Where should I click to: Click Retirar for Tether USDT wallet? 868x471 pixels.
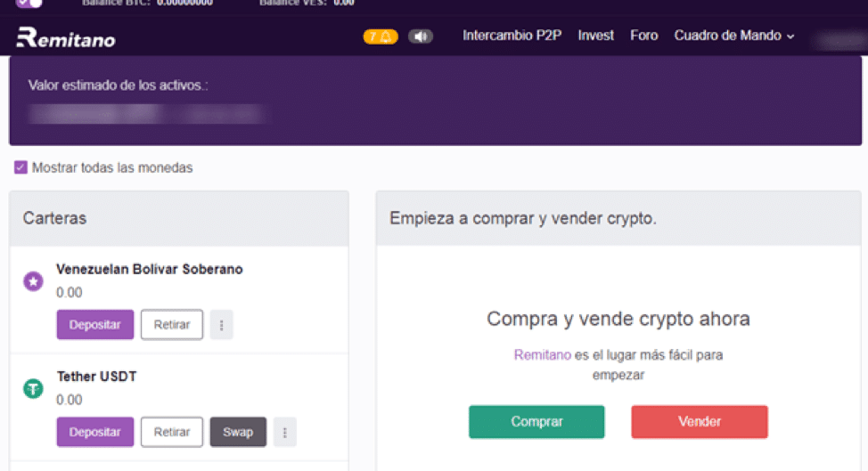pos(172,432)
